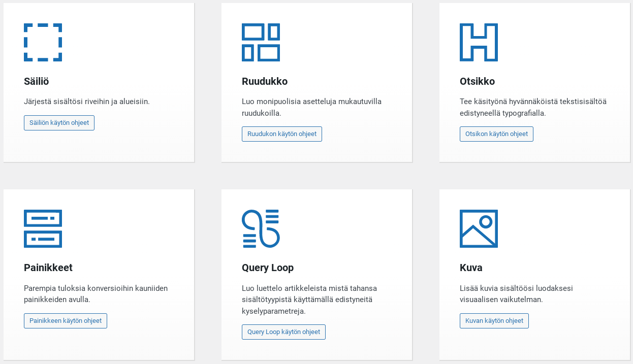633x364 pixels.
Task: Click description starting 'Tee käsityönä hyvännäköistä'
Action: click(x=533, y=107)
